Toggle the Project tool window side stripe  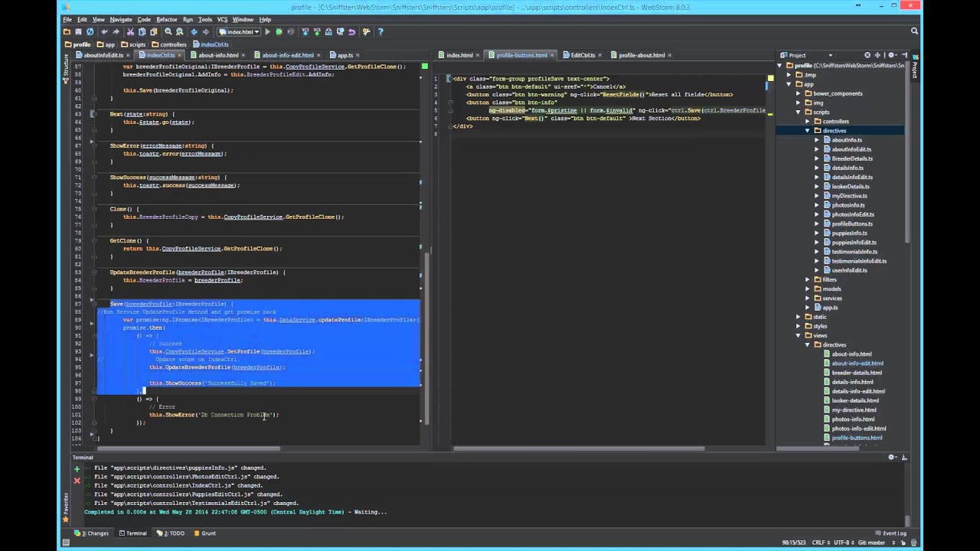tap(914, 65)
